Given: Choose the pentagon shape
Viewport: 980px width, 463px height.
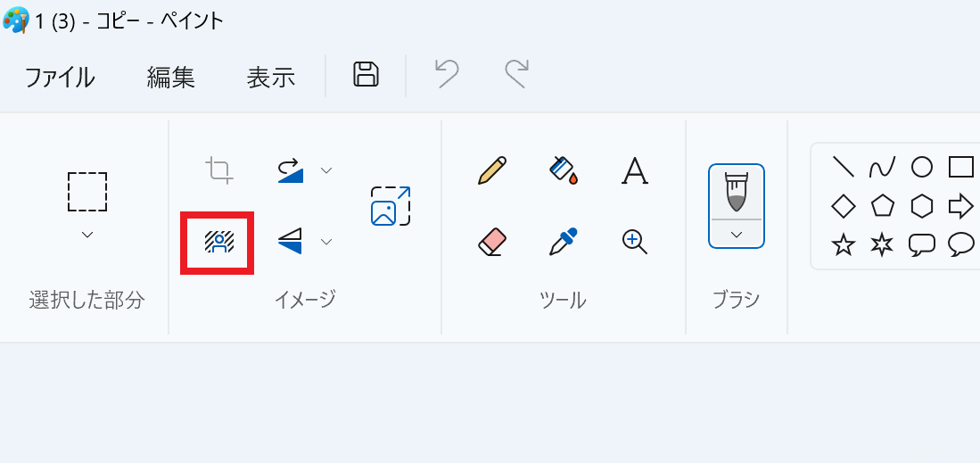Looking at the screenshot, I should [x=882, y=206].
